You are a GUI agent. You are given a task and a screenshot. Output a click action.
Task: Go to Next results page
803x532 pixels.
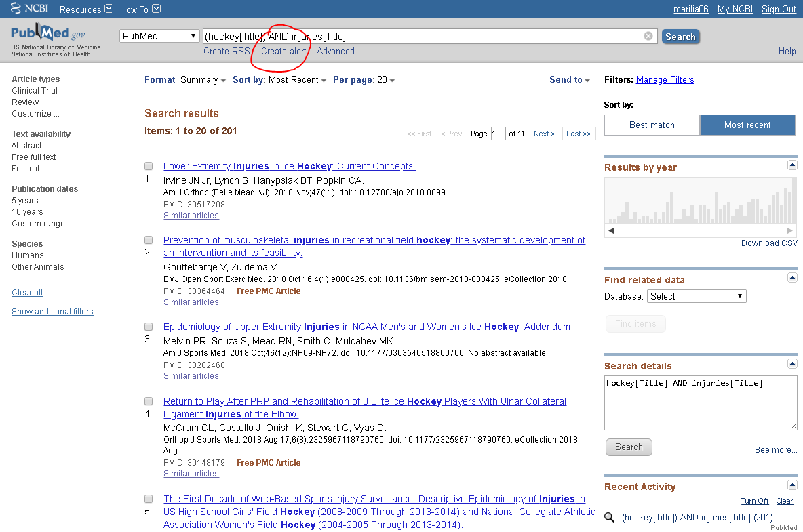[x=545, y=134]
